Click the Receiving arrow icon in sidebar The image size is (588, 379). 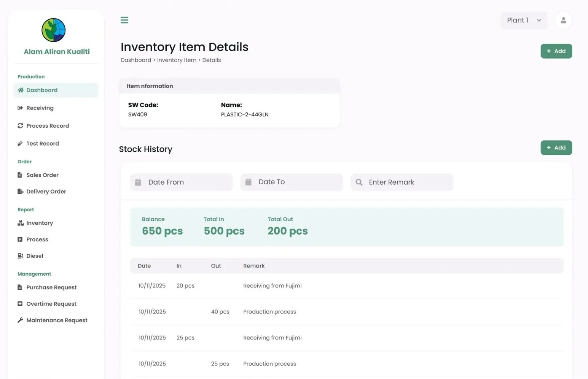tap(20, 108)
